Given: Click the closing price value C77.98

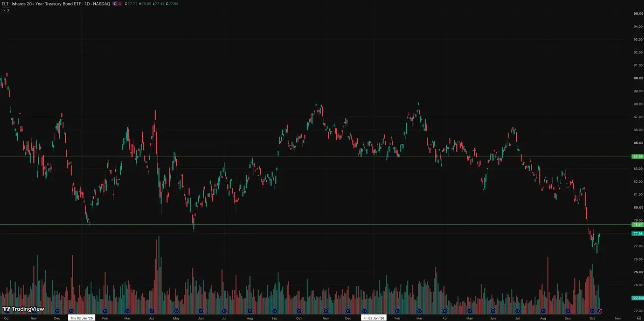Looking at the screenshot, I should [x=172, y=3].
